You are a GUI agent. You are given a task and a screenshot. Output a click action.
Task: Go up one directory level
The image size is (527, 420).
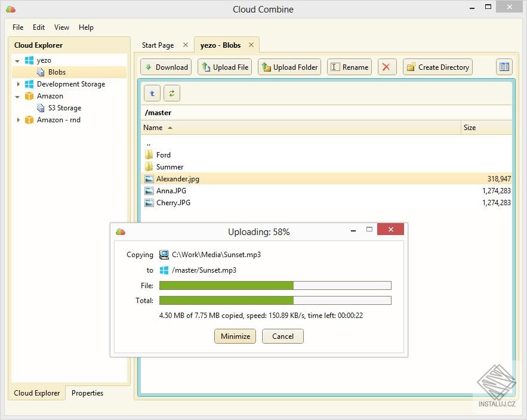tap(153, 93)
